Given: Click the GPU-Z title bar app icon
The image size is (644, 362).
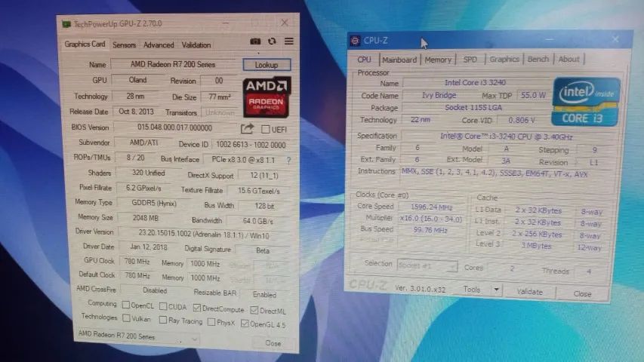Looking at the screenshot, I should point(66,24).
